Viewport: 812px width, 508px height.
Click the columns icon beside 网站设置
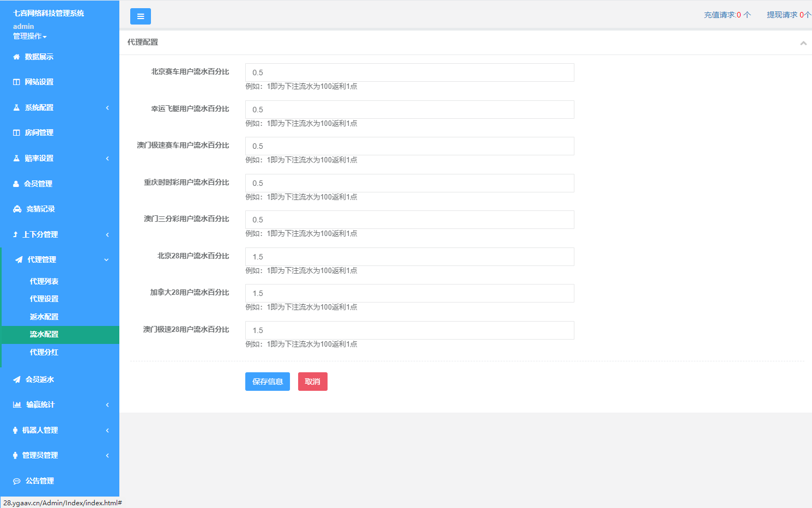coord(16,82)
